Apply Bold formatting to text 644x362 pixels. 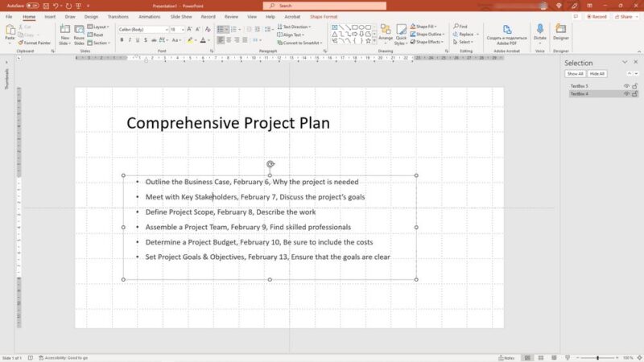tap(122, 39)
